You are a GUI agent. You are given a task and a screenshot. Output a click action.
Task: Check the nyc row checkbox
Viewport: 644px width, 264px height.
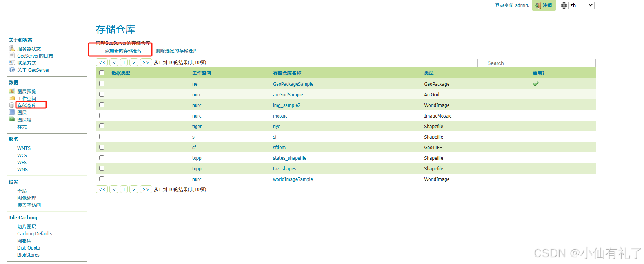pos(102,126)
